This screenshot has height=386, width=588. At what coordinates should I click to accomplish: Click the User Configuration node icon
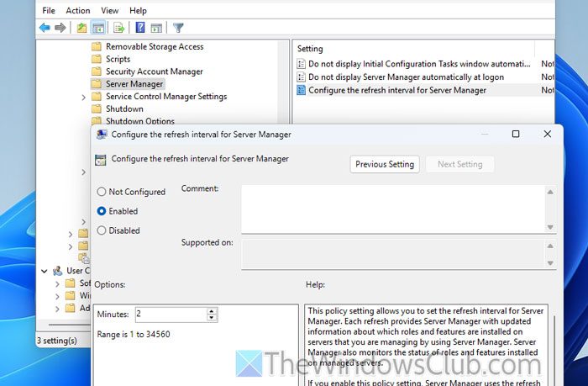pyautogui.click(x=58, y=271)
